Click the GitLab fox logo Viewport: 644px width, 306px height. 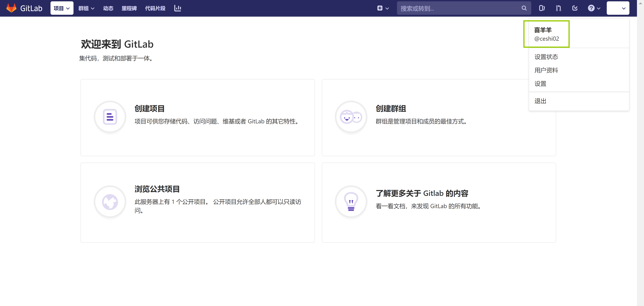pos(11,8)
